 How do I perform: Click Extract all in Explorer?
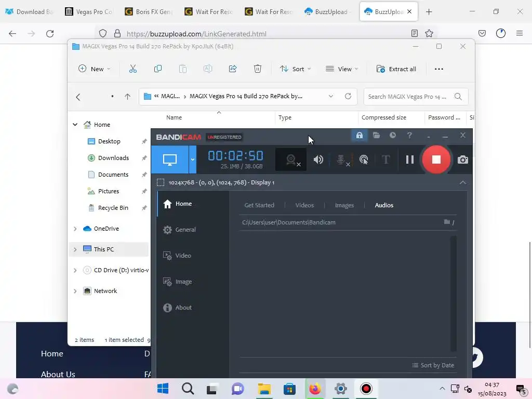[396, 69]
